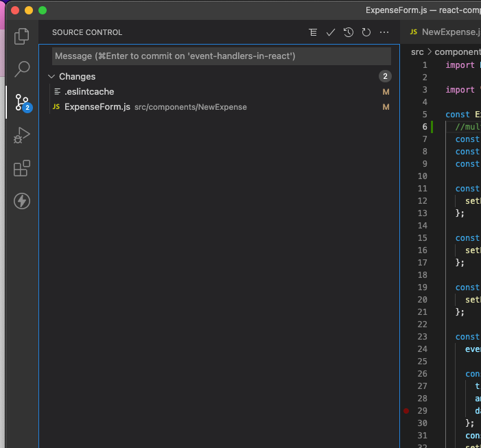Open Views and More Actions ellipsis menu

(384, 32)
